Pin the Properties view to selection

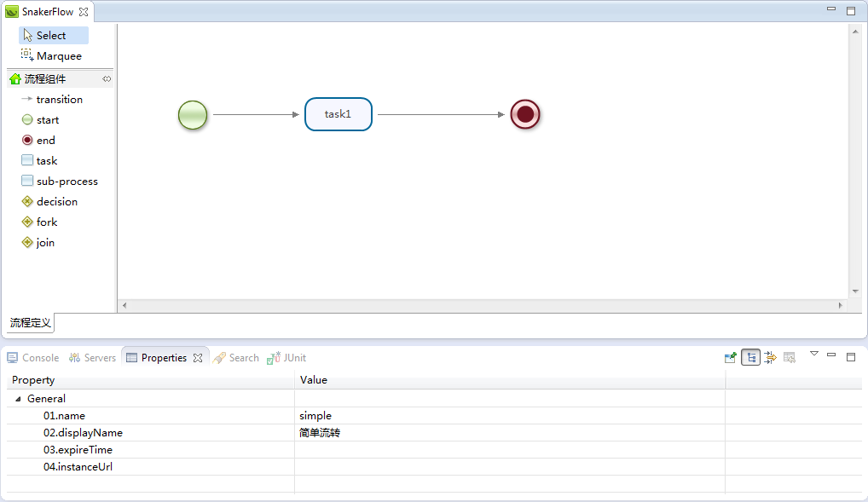pyautogui.click(x=730, y=358)
